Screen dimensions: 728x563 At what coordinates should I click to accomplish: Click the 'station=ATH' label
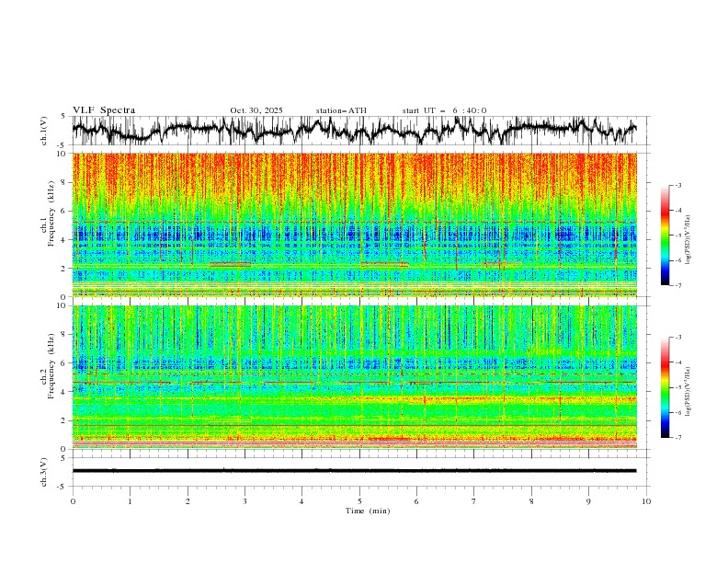[341, 110]
